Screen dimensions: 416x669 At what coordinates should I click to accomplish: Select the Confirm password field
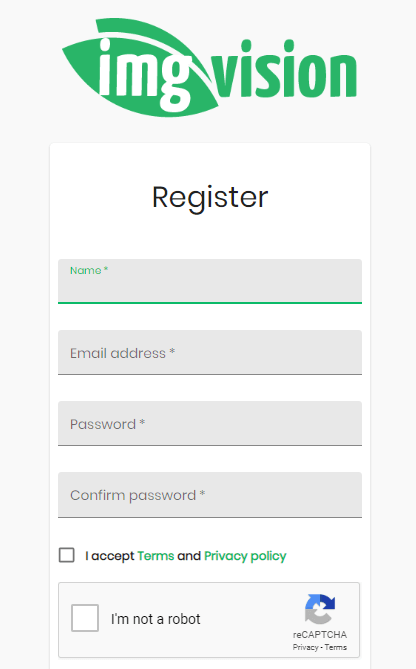click(x=210, y=494)
